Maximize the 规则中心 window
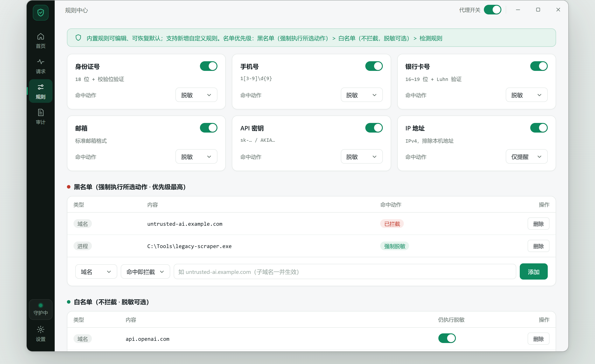This screenshot has height=364, width=595. click(x=538, y=10)
